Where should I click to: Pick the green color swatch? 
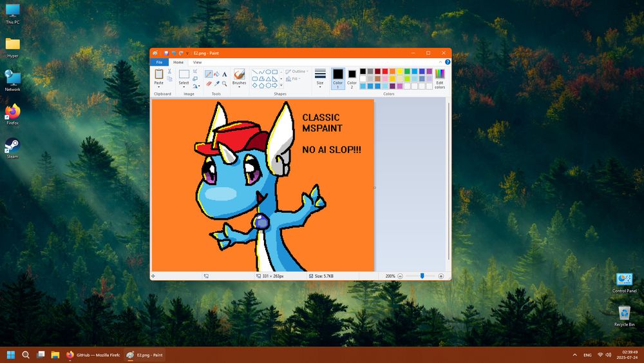[407, 71]
